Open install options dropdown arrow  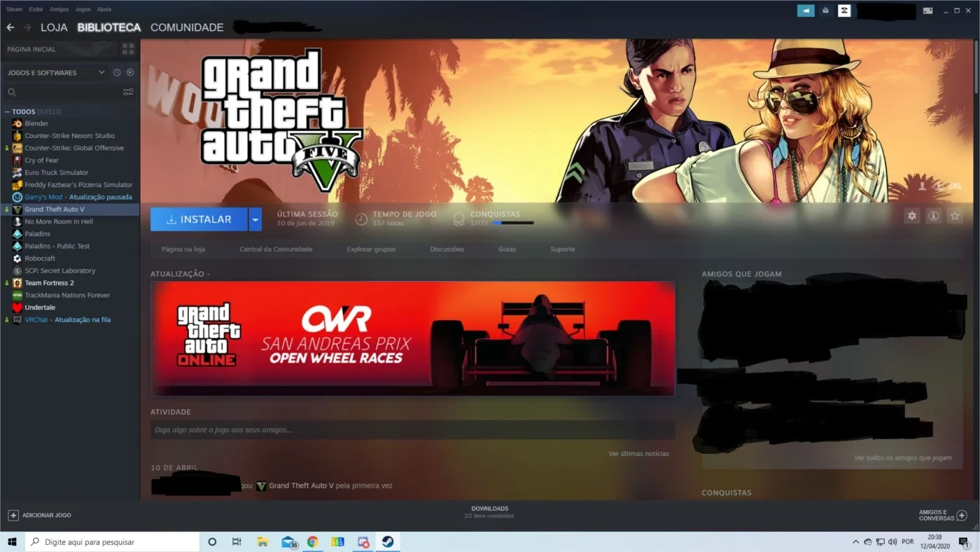(x=255, y=219)
